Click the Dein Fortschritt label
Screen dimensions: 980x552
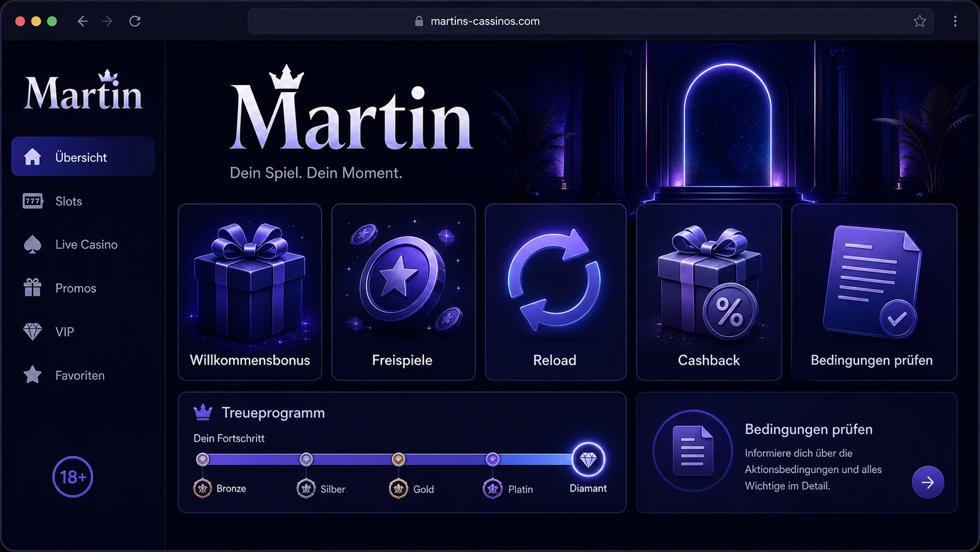click(229, 438)
